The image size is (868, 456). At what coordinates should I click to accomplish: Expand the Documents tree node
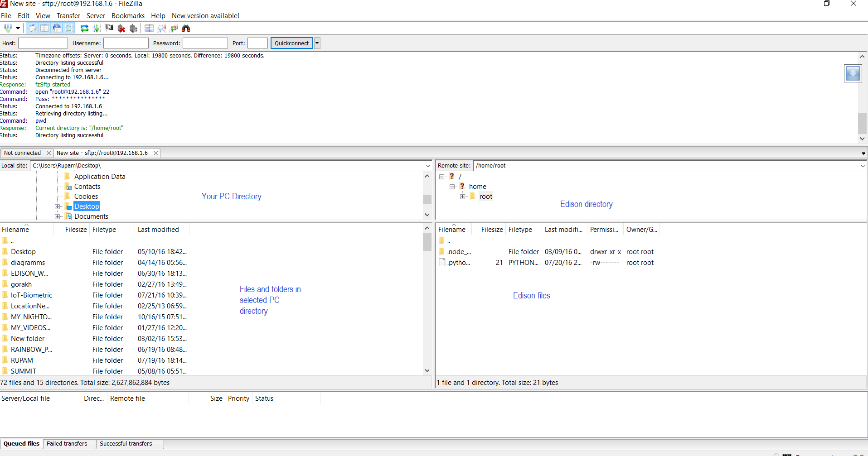(x=58, y=216)
